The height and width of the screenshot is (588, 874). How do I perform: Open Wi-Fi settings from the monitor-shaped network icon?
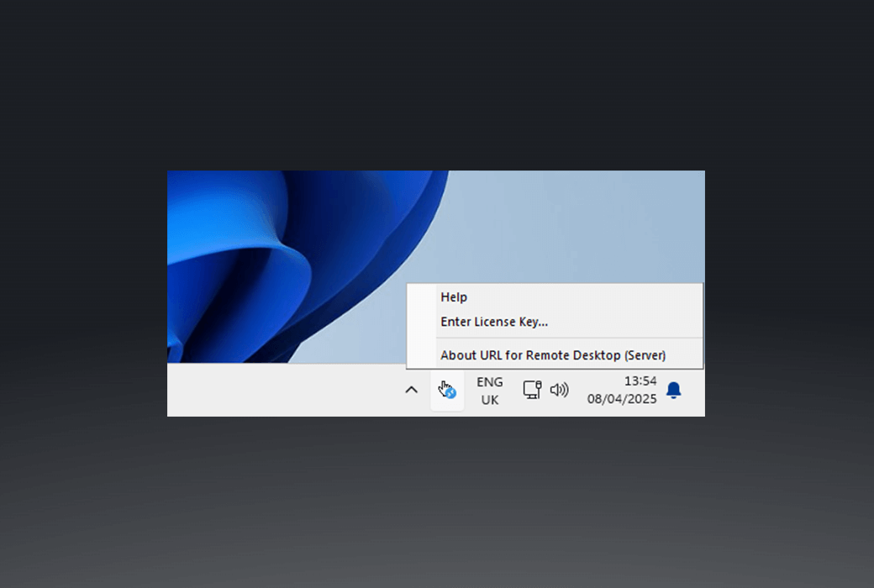tap(531, 390)
